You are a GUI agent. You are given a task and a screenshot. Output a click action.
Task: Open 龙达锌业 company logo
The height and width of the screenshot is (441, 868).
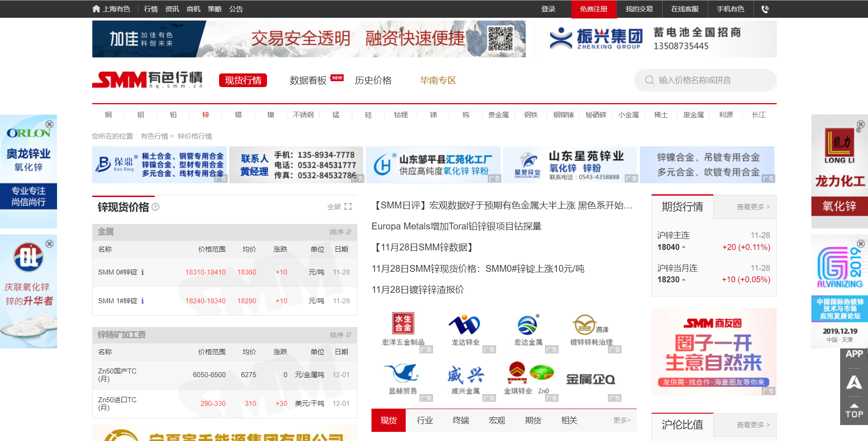coord(465,329)
